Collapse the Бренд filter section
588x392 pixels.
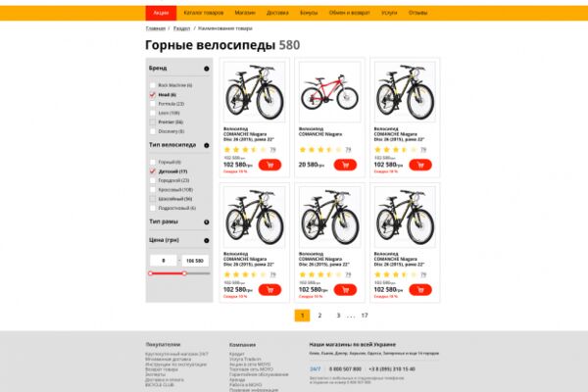point(206,69)
